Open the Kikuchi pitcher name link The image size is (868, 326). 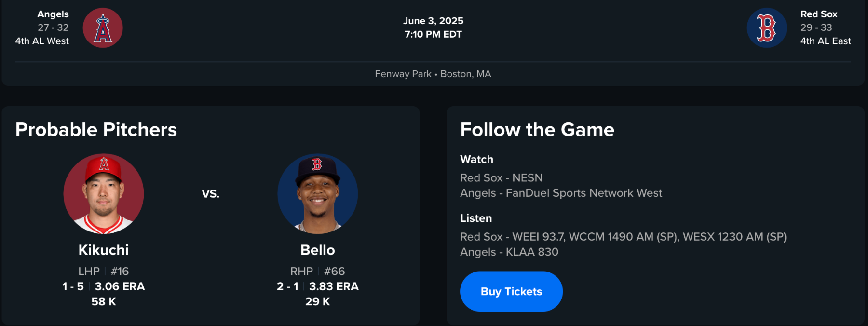(x=104, y=250)
